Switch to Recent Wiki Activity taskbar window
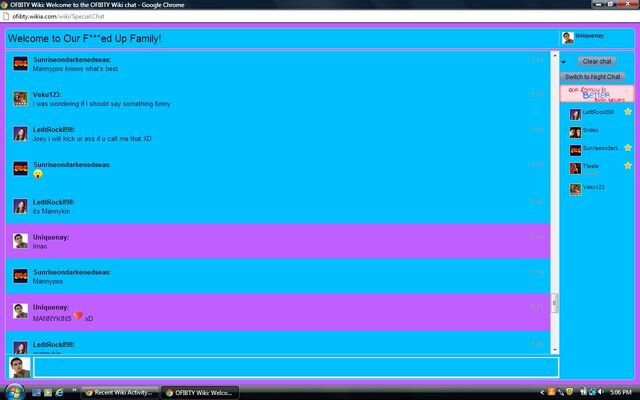Screen dimensions: 640x400 [x=120, y=393]
